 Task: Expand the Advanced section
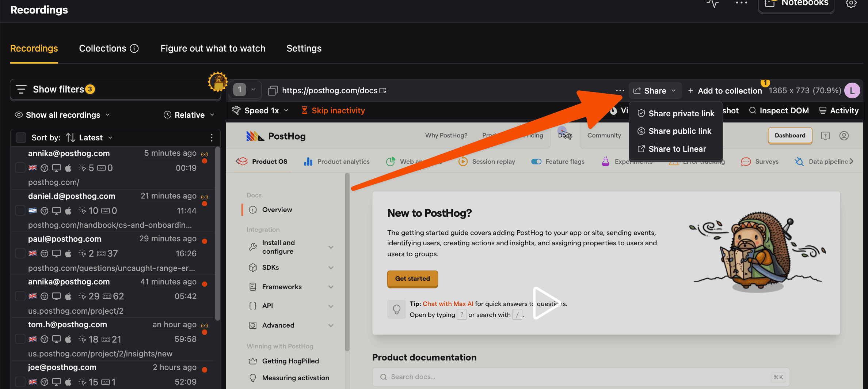point(292,325)
